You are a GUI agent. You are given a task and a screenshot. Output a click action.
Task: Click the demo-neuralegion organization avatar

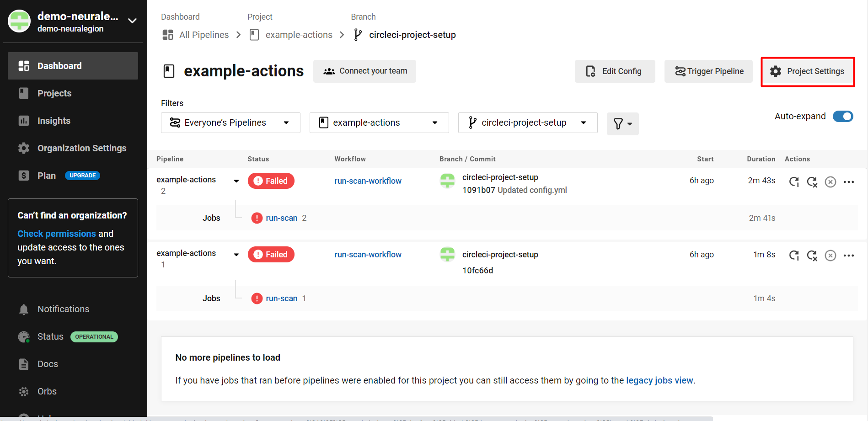point(19,21)
